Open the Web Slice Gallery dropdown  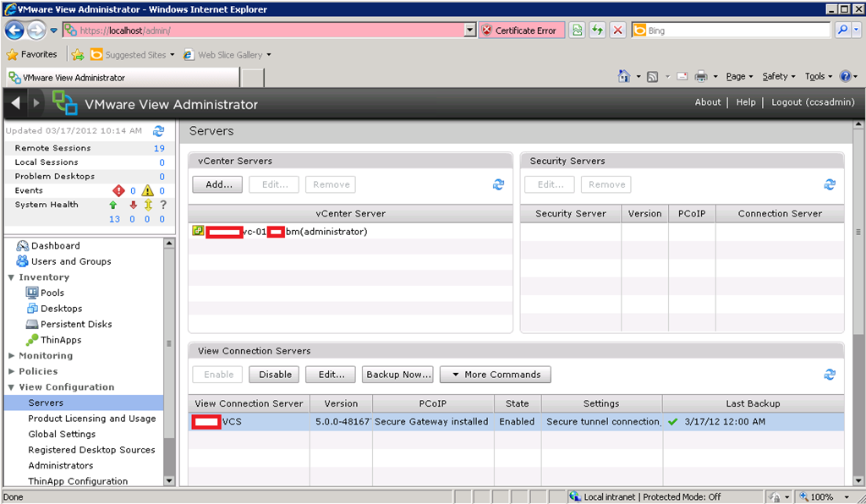point(269,55)
